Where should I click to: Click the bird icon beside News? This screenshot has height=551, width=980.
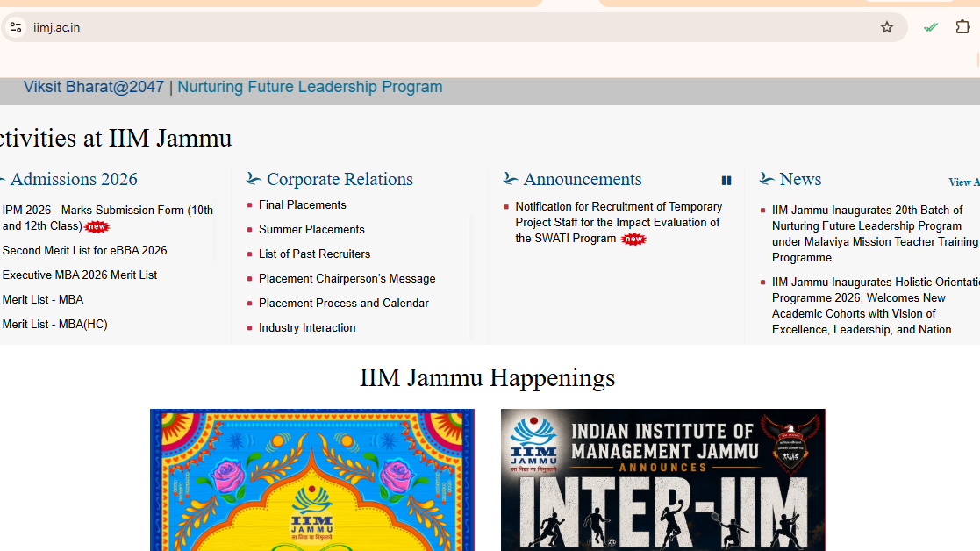pos(766,179)
